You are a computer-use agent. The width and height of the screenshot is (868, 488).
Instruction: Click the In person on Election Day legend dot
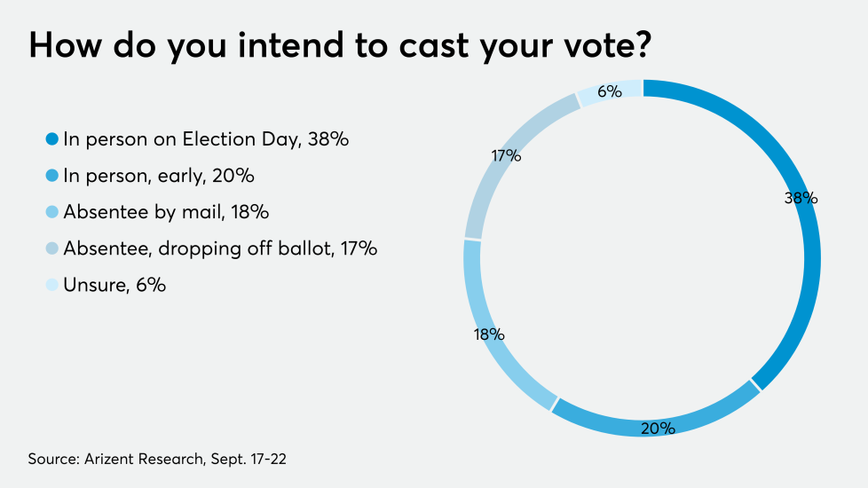coord(51,139)
